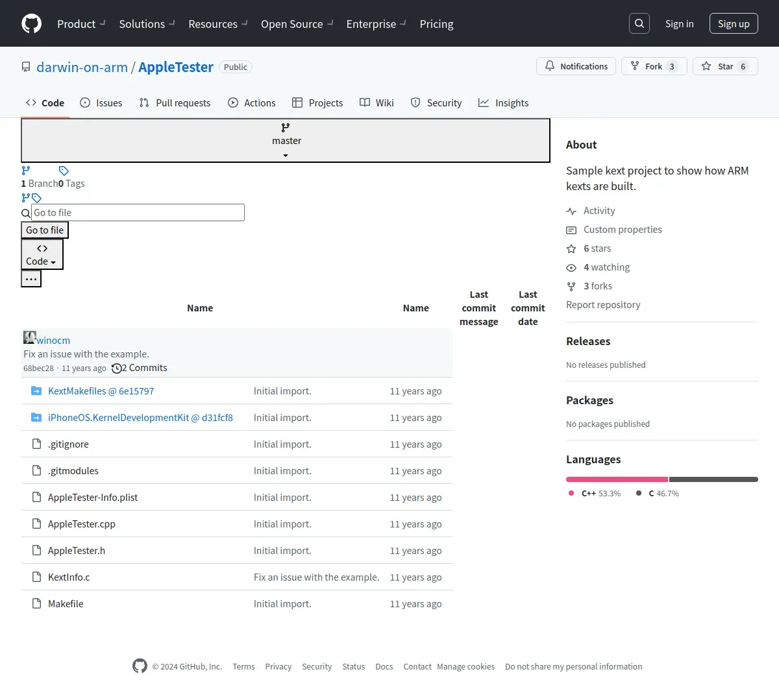Click the pulse icon beside Activity
Screen dimensions: 779x700
click(x=571, y=211)
